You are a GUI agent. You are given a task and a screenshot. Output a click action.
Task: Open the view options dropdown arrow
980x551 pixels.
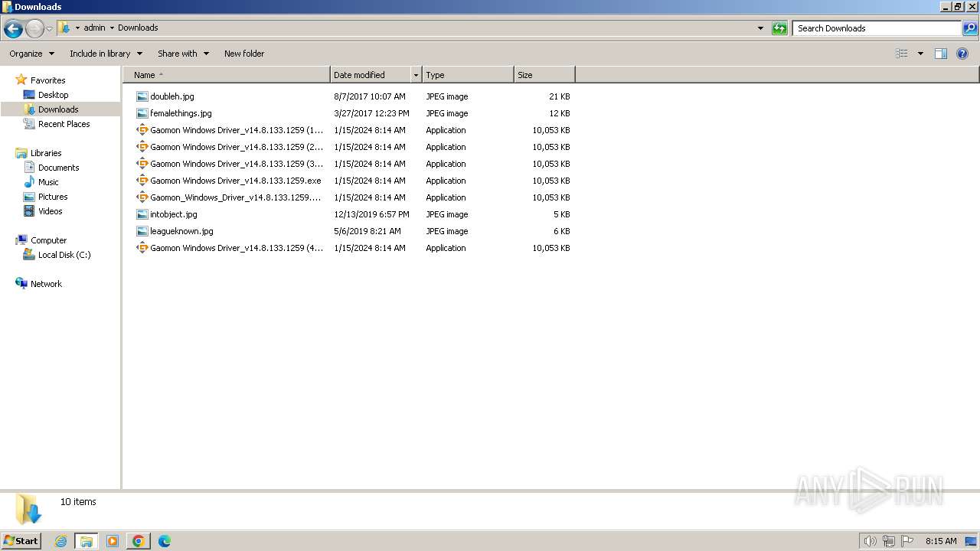click(920, 54)
